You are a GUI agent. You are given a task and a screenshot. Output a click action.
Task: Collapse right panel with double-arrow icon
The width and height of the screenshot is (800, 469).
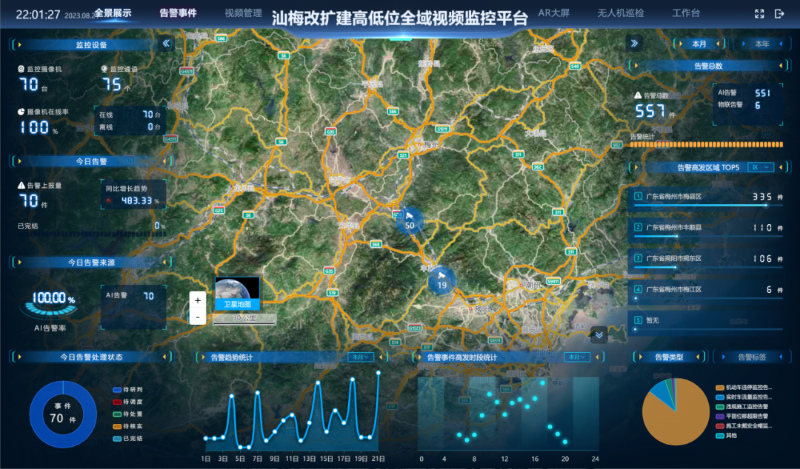pyautogui.click(x=633, y=44)
